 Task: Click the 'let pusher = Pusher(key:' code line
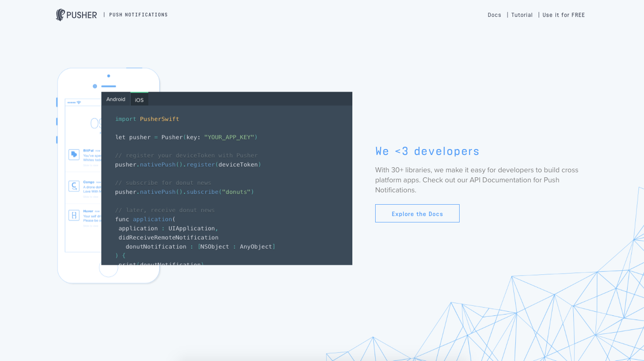click(x=186, y=137)
